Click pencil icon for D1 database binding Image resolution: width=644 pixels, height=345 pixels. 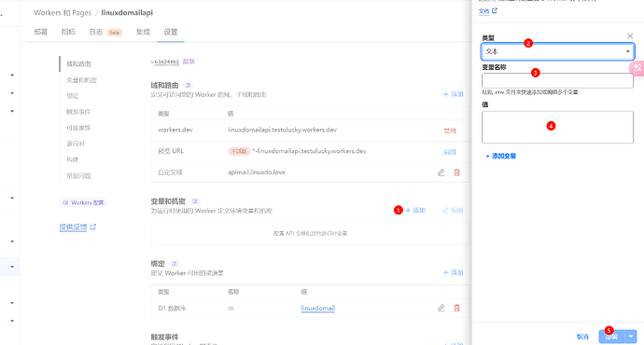[441, 308]
